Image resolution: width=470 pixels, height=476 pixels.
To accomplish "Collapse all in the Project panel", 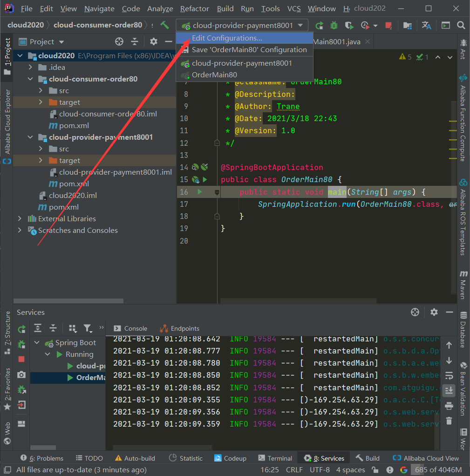I will 135,41.
